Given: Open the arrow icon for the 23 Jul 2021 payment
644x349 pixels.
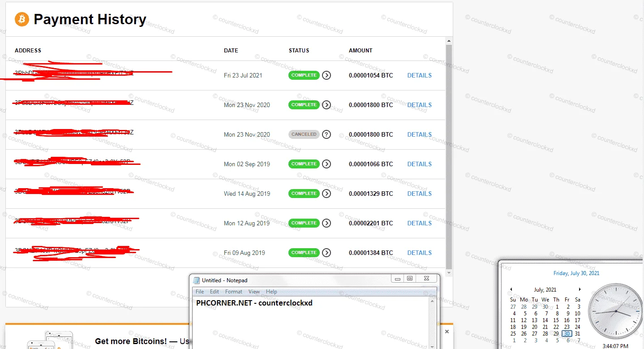Looking at the screenshot, I should 326,75.
